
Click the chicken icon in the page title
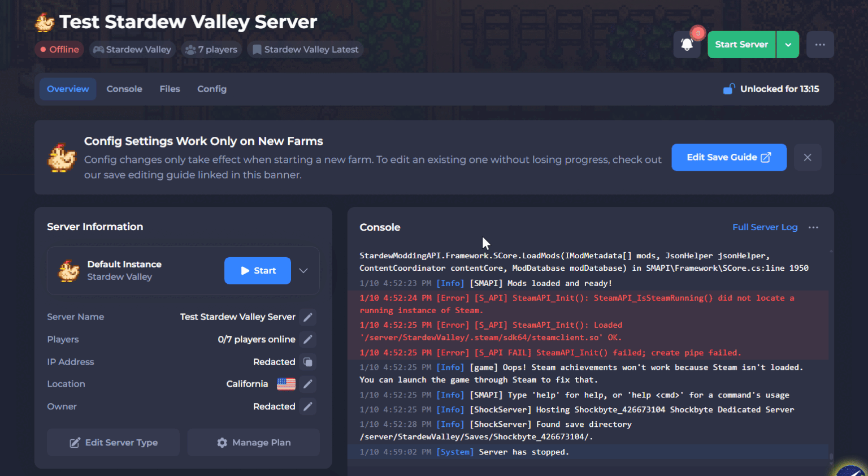coord(45,22)
